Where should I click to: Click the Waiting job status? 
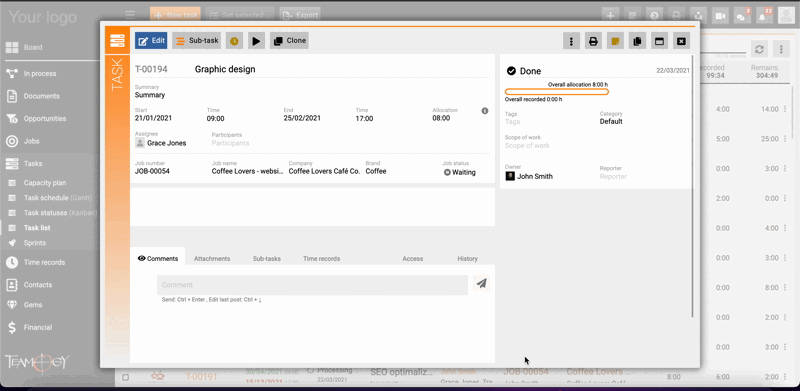click(460, 173)
